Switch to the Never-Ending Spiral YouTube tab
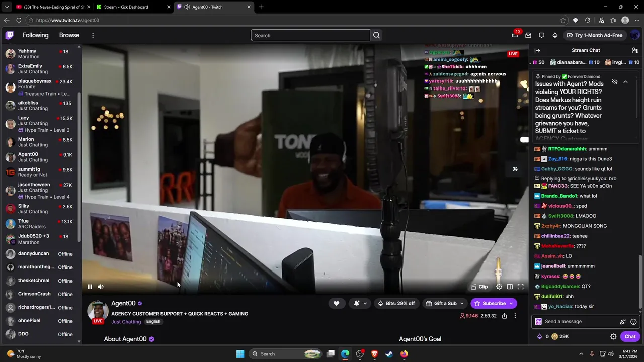 click(x=53, y=7)
